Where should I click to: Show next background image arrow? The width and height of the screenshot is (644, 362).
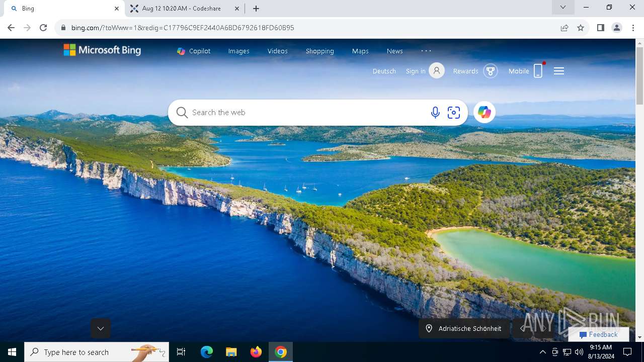[544, 328]
